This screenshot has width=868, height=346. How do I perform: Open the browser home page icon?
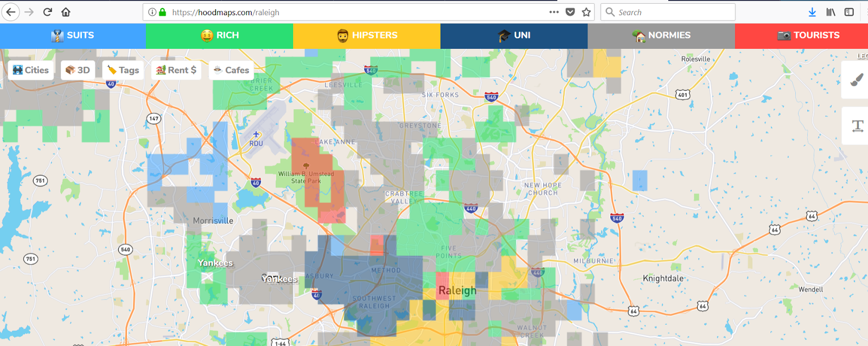tap(66, 12)
